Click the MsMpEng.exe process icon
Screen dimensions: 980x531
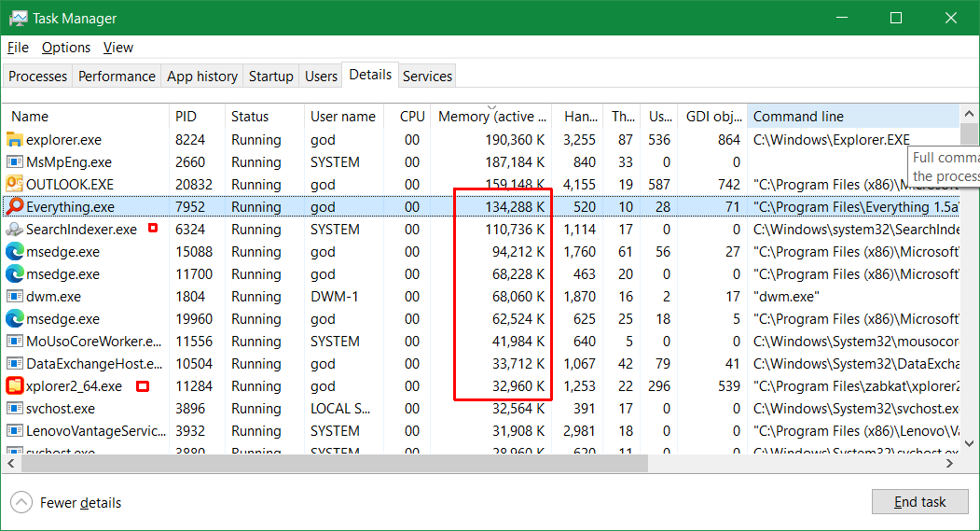[x=14, y=162]
